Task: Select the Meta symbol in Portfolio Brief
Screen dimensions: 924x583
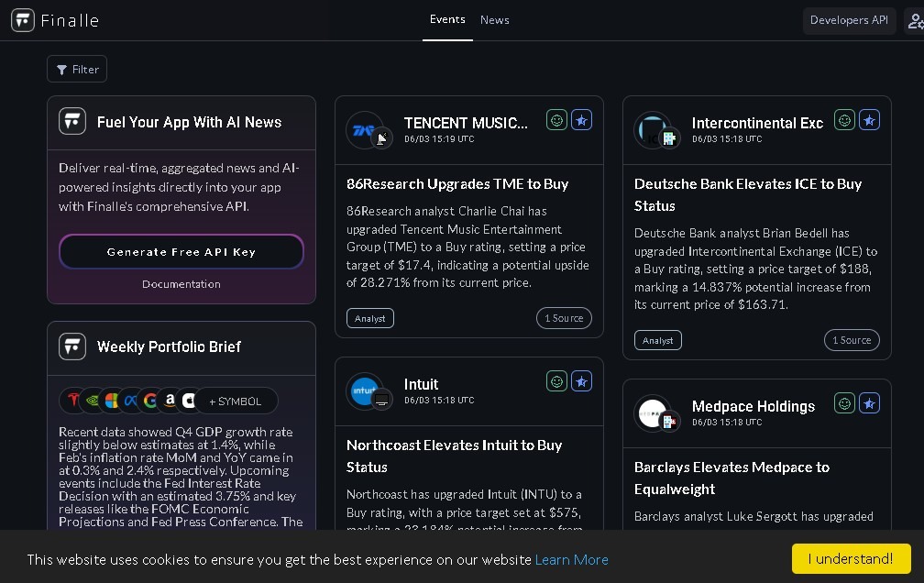Action: tap(131, 401)
